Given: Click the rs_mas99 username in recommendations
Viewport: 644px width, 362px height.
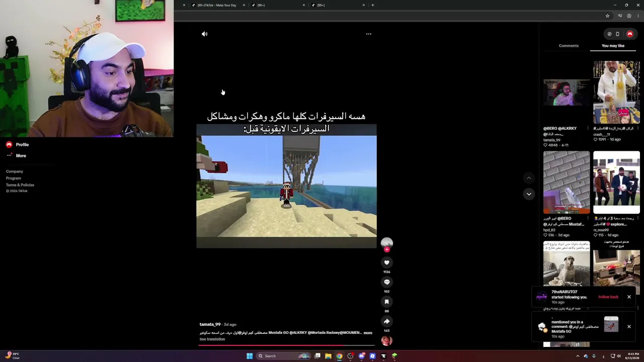Looking at the screenshot, I should pos(601,230).
